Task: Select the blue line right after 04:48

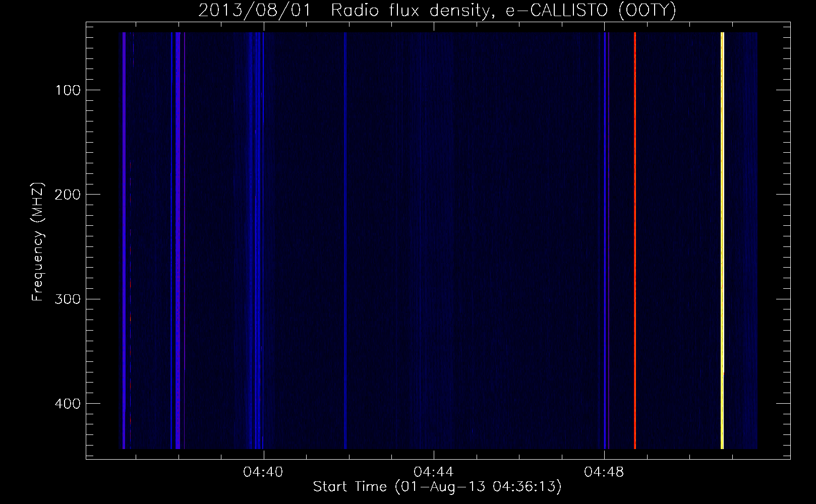Action: (605, 240)
